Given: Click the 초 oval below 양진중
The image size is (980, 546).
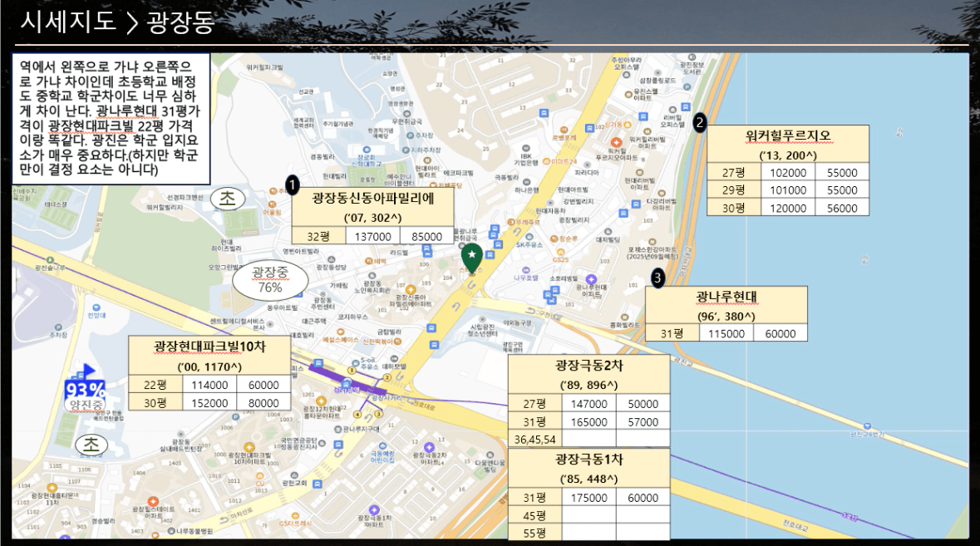Looking at the screenshot, I should (91, 445).
